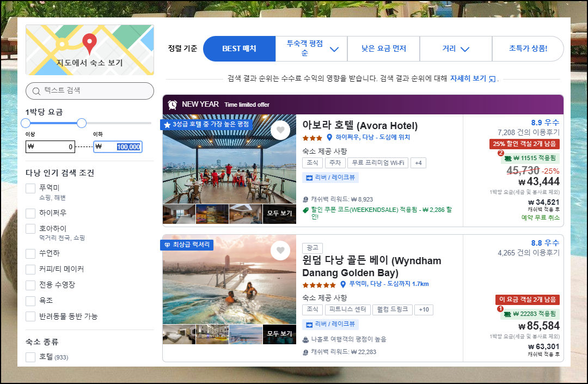This screenshot has height=384, width=588.
Task: Click star icon on top-rated 3-star badge
Action: pos(167,125)
